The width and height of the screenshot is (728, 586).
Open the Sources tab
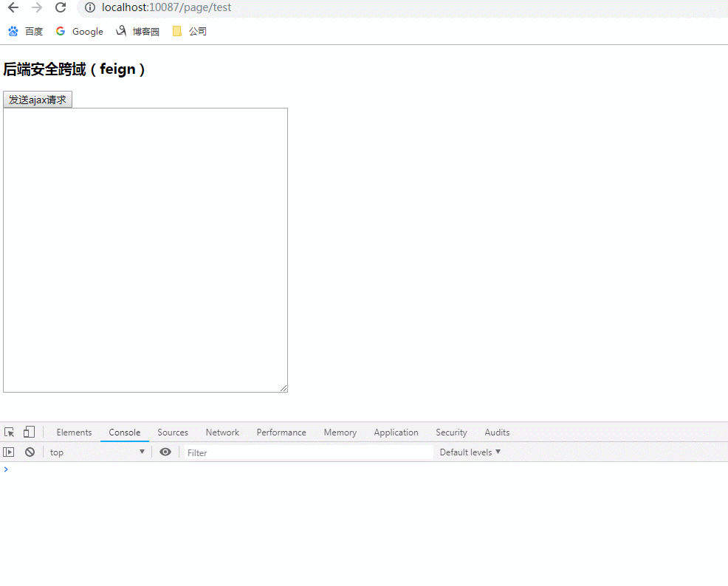[x=173, y=432]
